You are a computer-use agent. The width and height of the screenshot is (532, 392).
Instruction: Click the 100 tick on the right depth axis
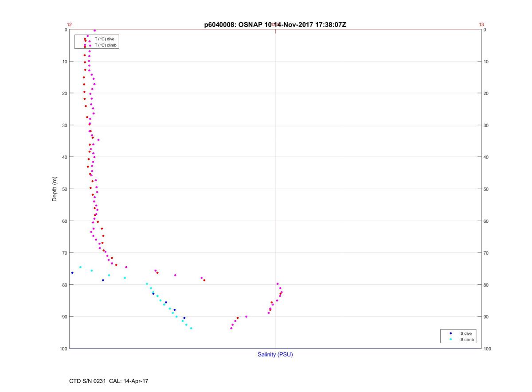tap(488, 349)
